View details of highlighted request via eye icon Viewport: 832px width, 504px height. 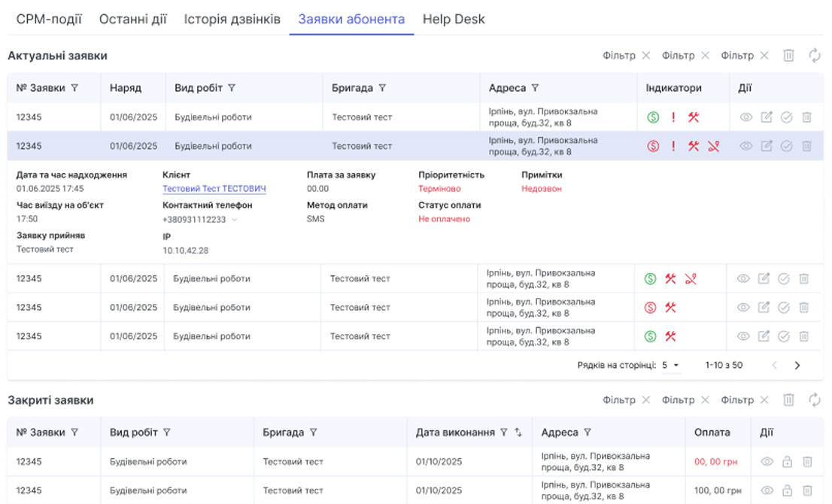[x=745, y=146]
